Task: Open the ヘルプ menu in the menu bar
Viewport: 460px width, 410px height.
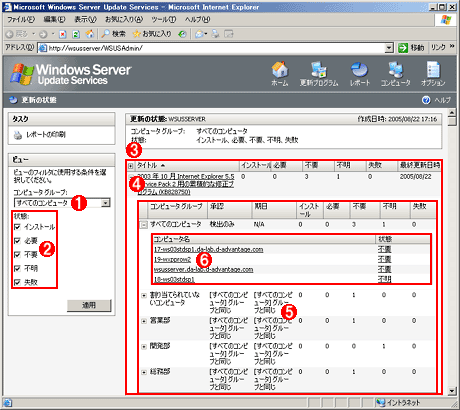Action: coord(197,20)
